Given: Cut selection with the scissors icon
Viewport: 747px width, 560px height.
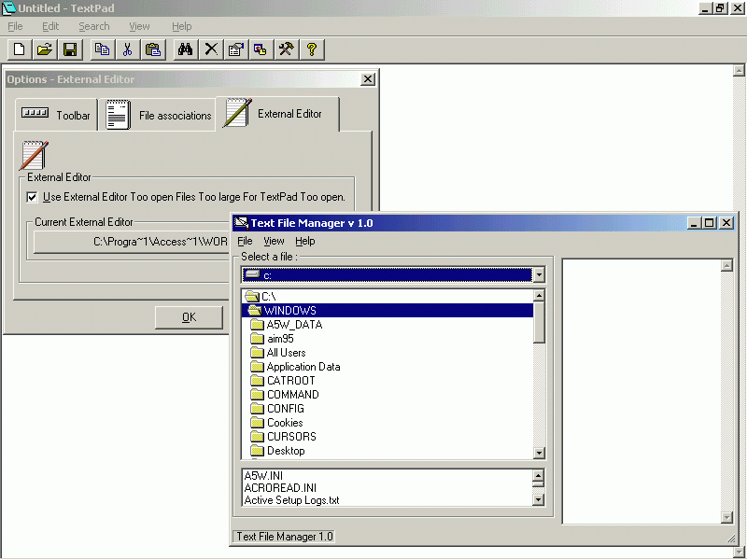Looking at the screenshot, I should [x=128, y=49].
